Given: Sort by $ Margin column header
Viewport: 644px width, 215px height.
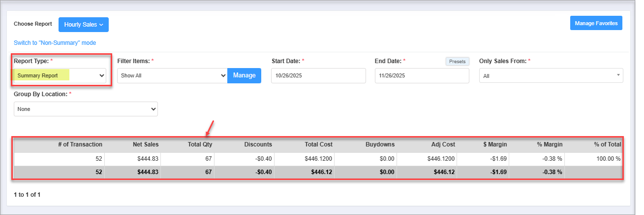Looking at the screenshot, I should 494,144.
